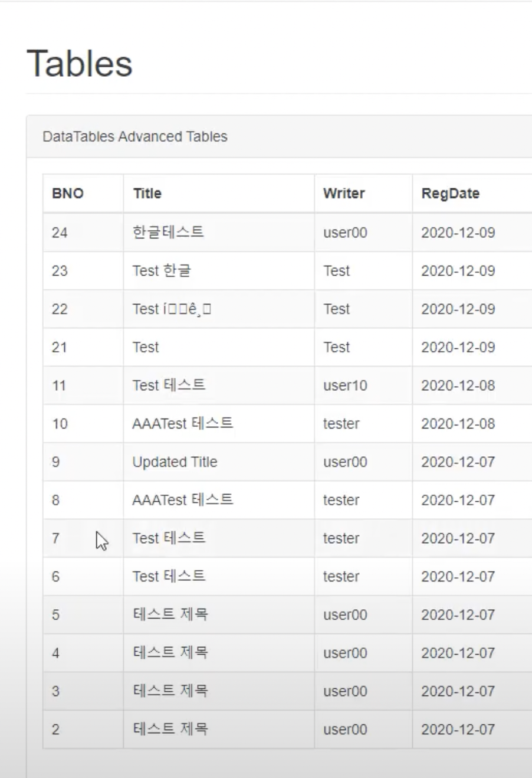Click the title 'Test 한글' in row 23
The width and height of the screenshot is (532, 778).
click(162, 270)
